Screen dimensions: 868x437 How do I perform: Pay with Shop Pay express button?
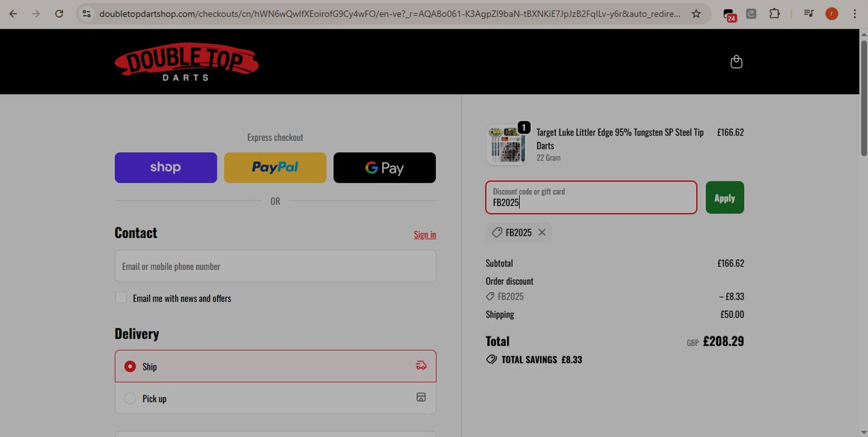[165, 168]
